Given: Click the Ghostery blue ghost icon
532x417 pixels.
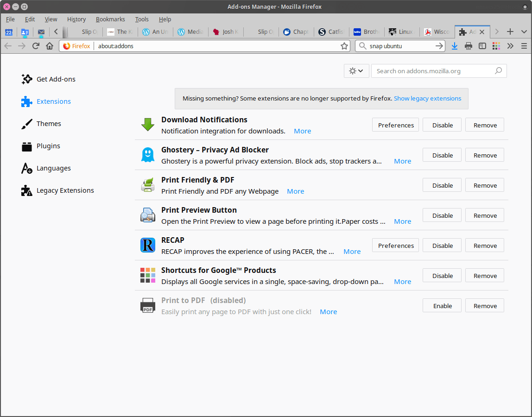Looking at the screenshot, I should [147, 155].
